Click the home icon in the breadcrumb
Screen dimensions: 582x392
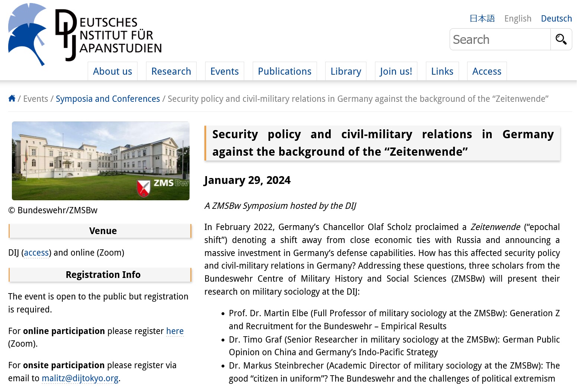point(12,98)
